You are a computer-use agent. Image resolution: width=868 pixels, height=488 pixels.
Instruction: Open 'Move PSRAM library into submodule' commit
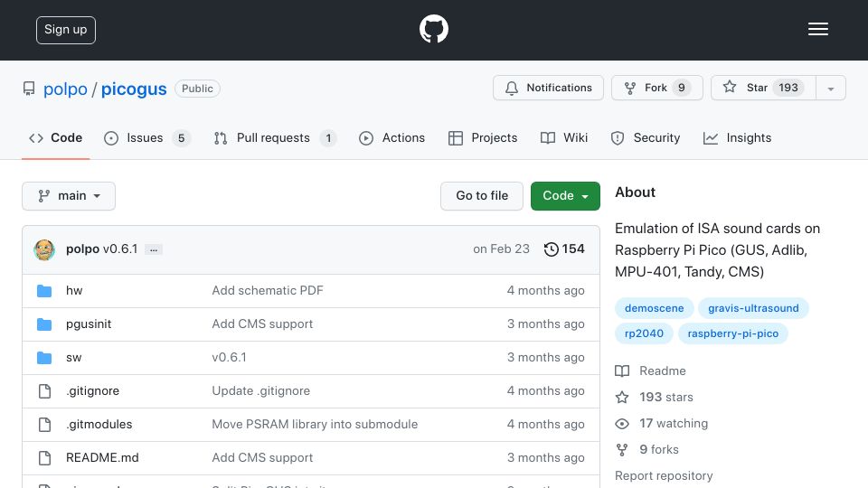(315, 425)
